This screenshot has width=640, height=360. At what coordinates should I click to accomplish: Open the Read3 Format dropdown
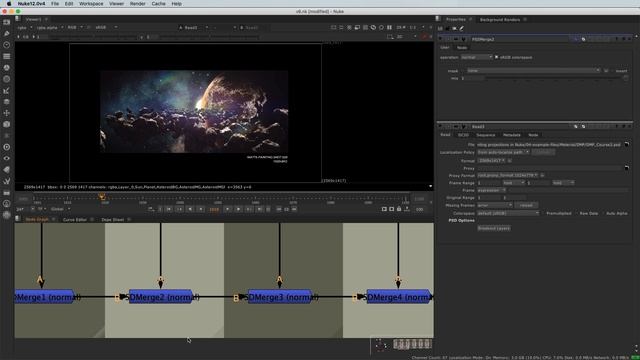[x=491, y=160]
